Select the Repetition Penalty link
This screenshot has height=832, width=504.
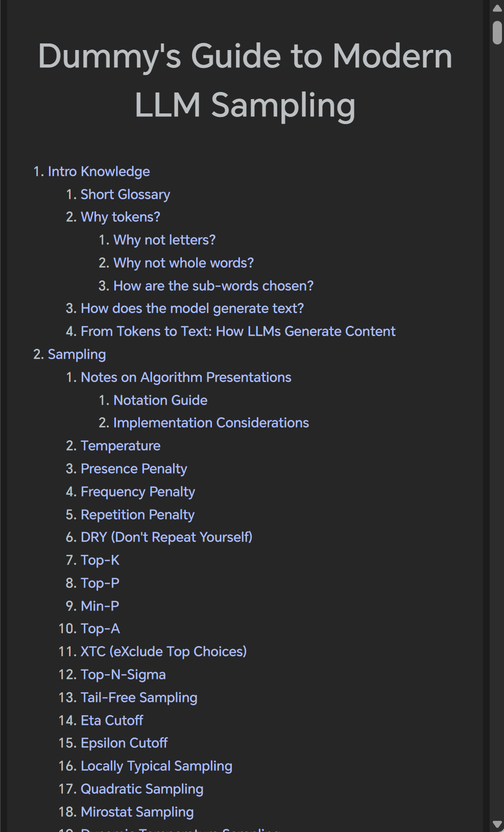tap(137, 515)
